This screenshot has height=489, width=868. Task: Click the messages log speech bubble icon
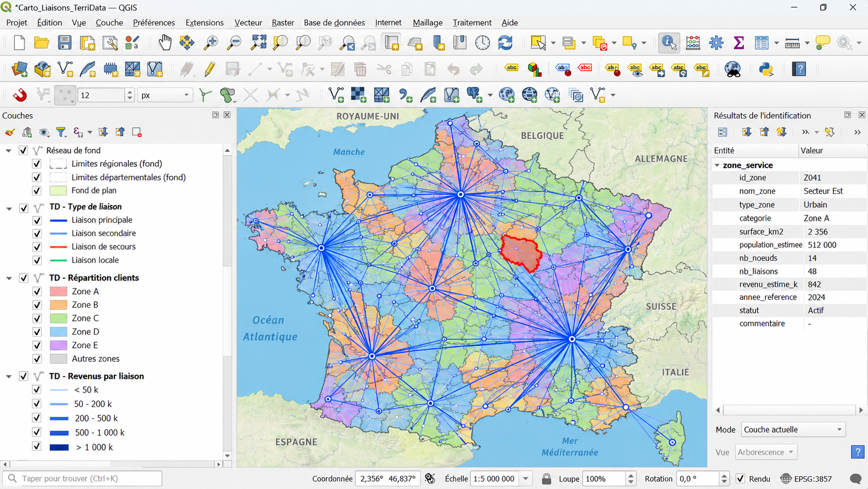click(x=856, y=479)
